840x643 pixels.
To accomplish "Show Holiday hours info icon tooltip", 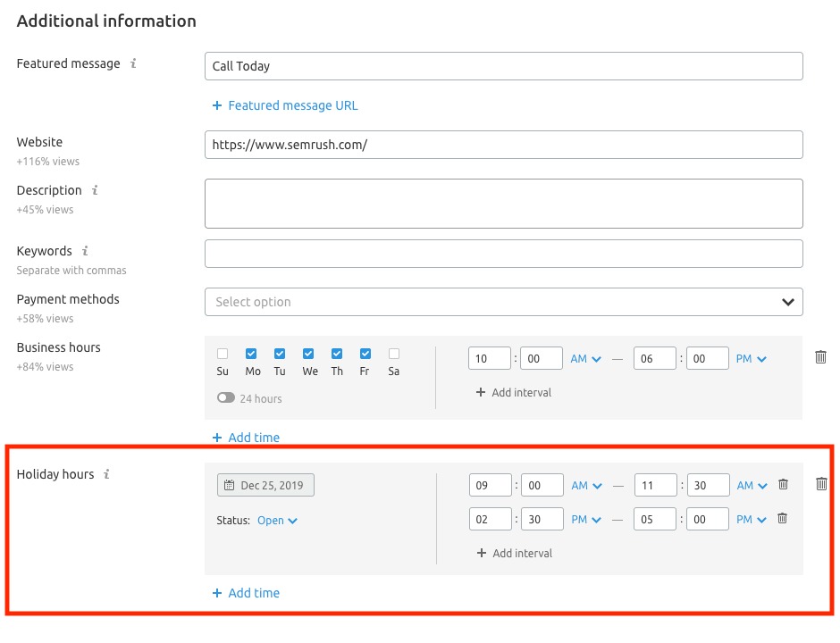I will tap(106, 474).
